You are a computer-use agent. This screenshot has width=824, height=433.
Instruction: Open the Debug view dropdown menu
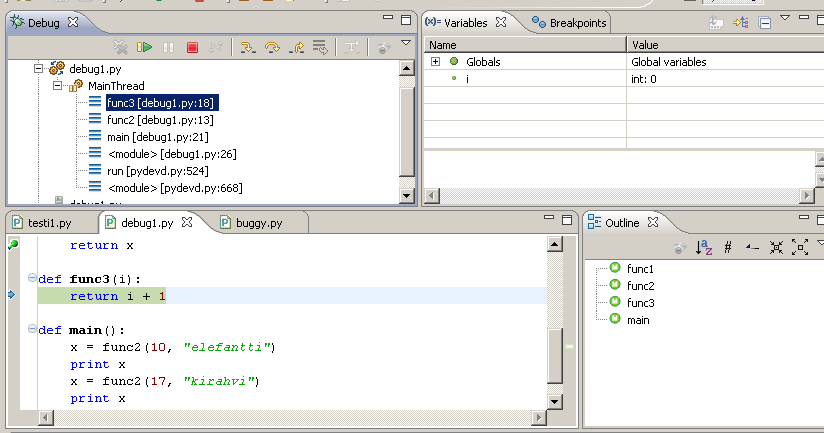point(405,44)
